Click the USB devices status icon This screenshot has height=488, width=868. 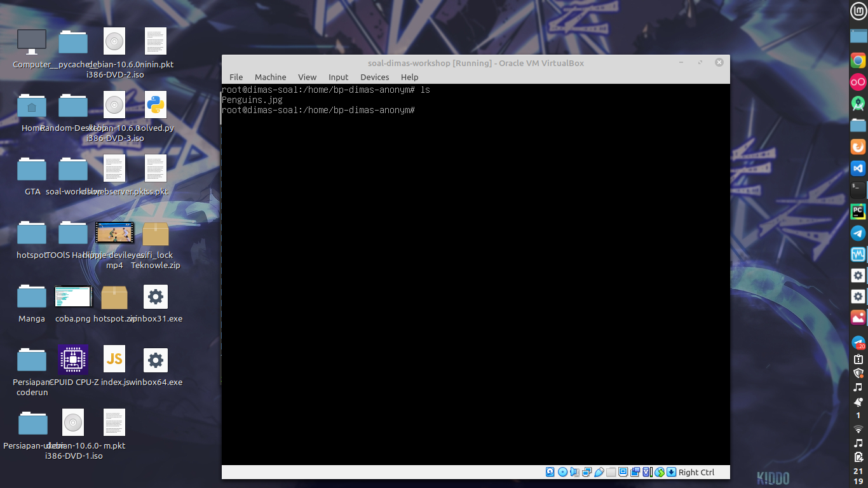[x=599, y=472]
